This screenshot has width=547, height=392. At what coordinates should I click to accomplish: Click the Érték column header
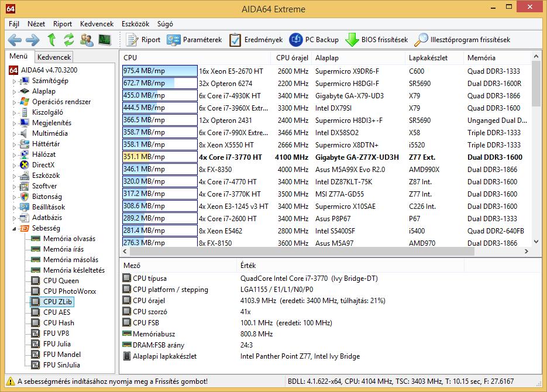[x=350, y=266]
